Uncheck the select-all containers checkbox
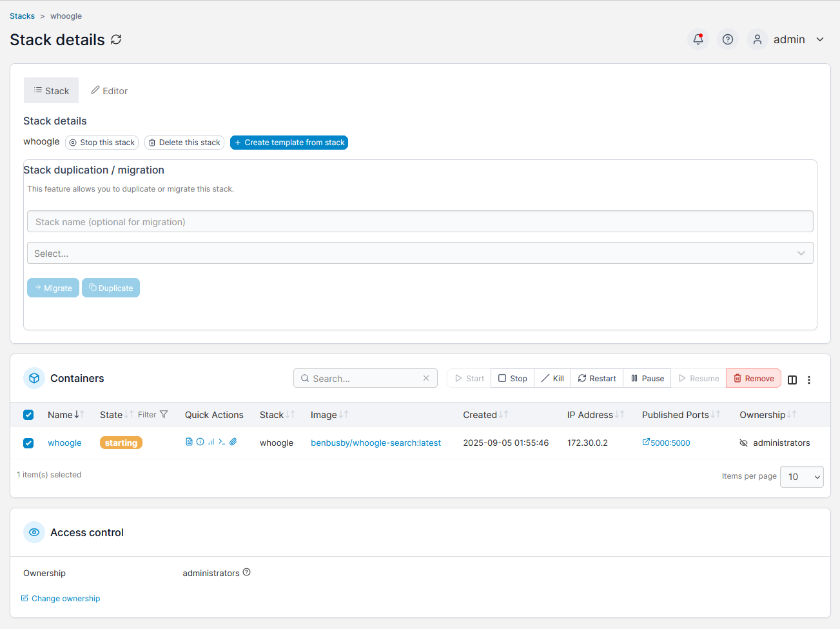Screen dimensions: 840x629 click(x=28, y=415)
